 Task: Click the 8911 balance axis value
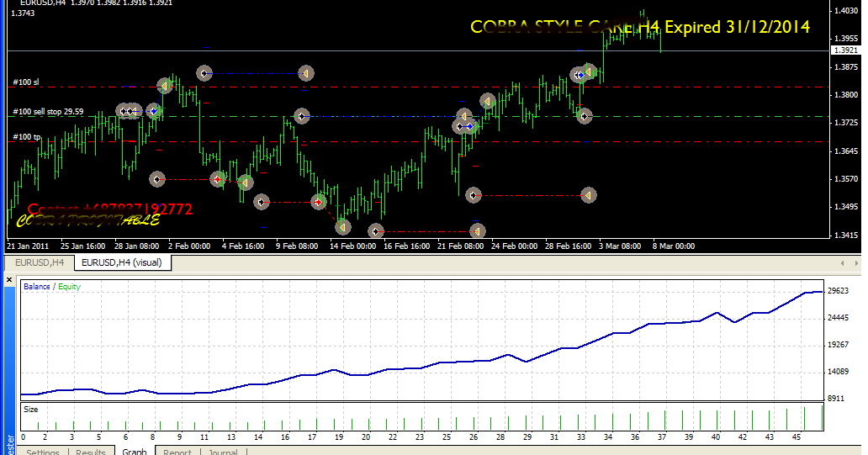(838, 398)
